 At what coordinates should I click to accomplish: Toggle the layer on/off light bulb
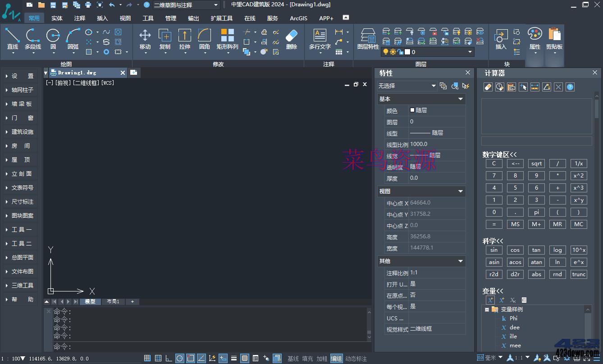[386, 52]
